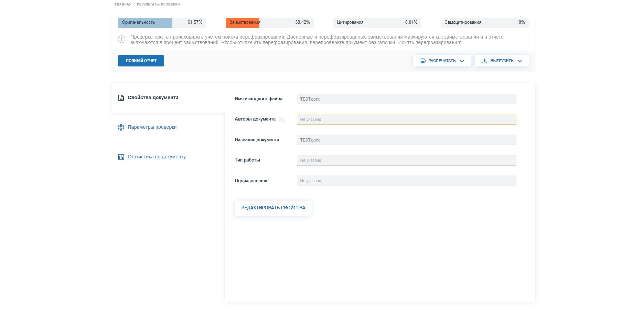This screenshot has height=313, width=644.
Task: Click the document statistics chart icon
Action: 121,157
